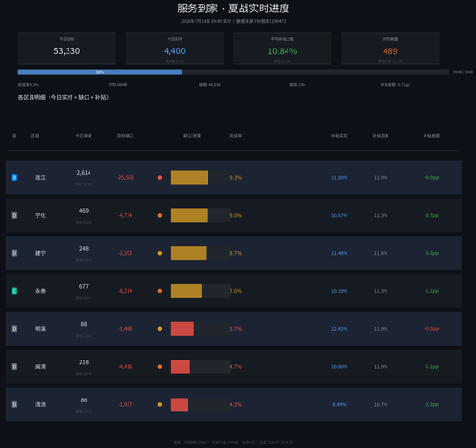The image size is (476, 448).
Task: Click the yellow status dot in 明溪 row
Action: tap(160, 329)
